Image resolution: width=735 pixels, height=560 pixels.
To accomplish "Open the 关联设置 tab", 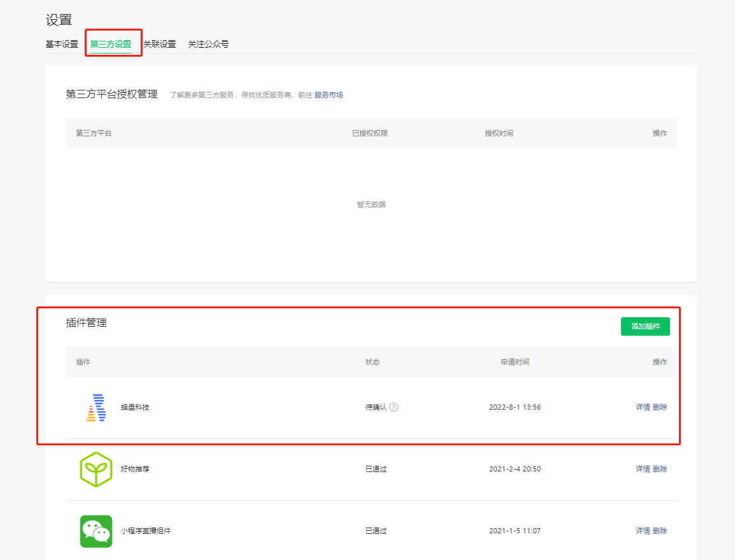I will pos(159,45).
